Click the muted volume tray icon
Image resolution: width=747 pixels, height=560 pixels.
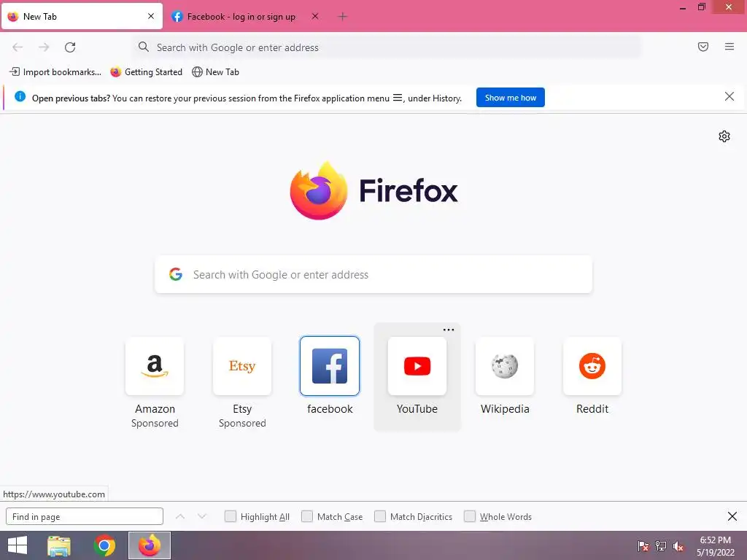[x=678, y=546]
